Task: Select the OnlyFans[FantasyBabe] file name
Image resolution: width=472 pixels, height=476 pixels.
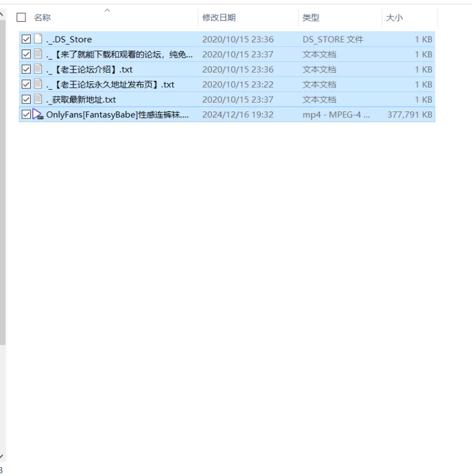Action: point(117,114)
